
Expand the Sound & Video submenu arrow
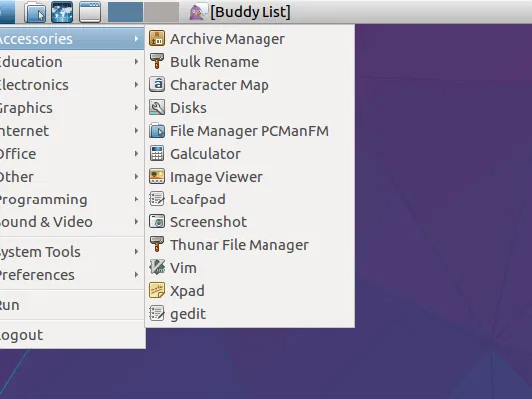coord(136,222)
